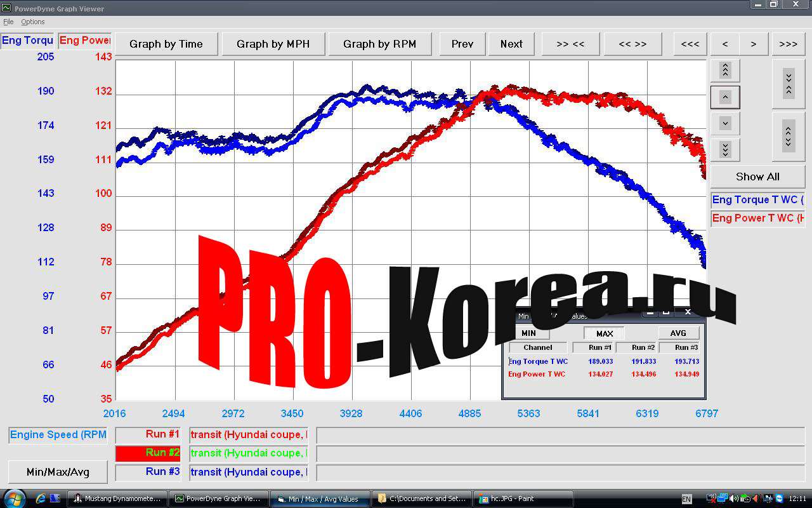
Task: Open the Options menu
Action: pos(33,22)
